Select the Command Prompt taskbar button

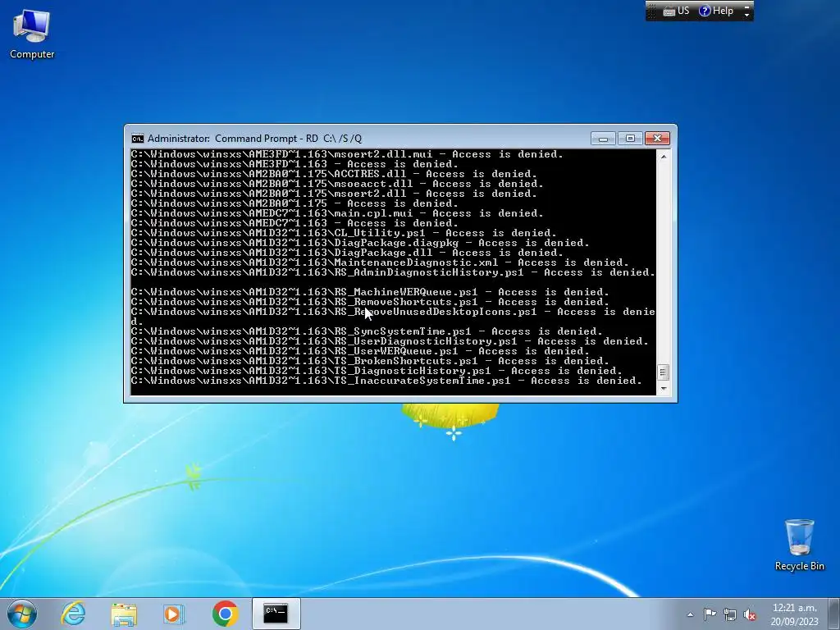[276, 614]
